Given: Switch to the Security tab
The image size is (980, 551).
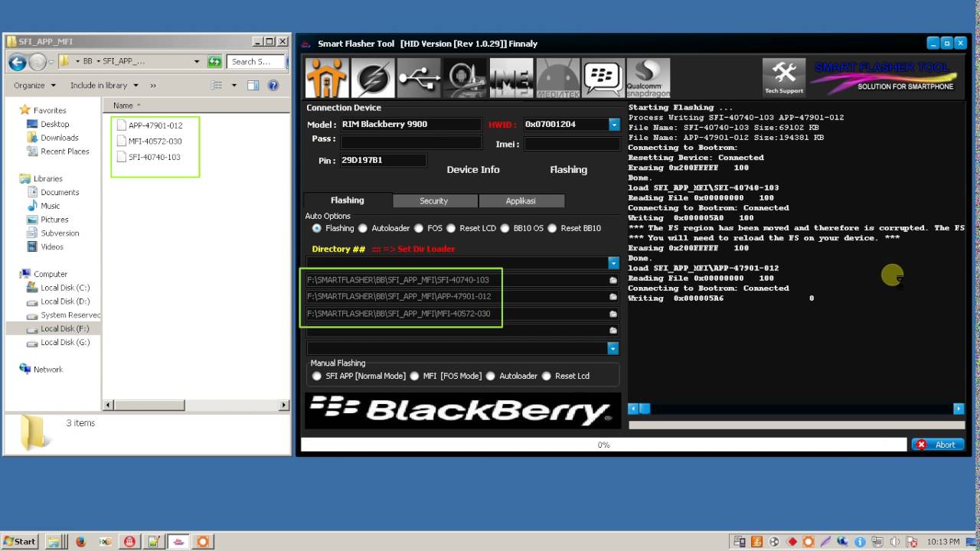Looking at the screenshot, I should click(434, 201).
